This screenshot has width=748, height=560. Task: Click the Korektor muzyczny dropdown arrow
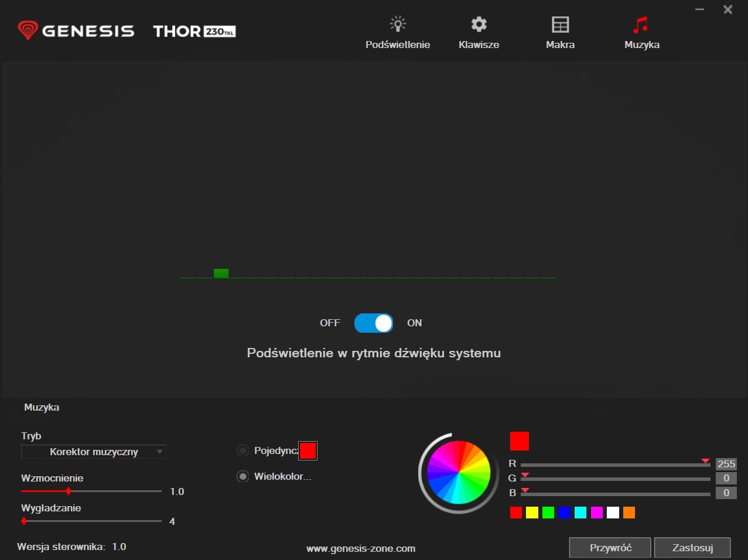click(x=159, y=452)
